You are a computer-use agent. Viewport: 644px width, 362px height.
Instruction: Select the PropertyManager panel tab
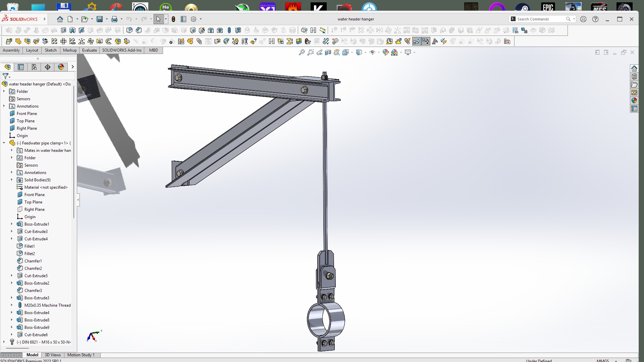[21, 67]
